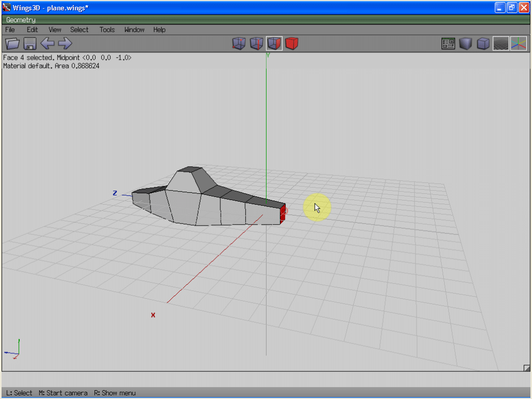
Task: Toggle the axes display icon
Action: click(x=518, y=44)
